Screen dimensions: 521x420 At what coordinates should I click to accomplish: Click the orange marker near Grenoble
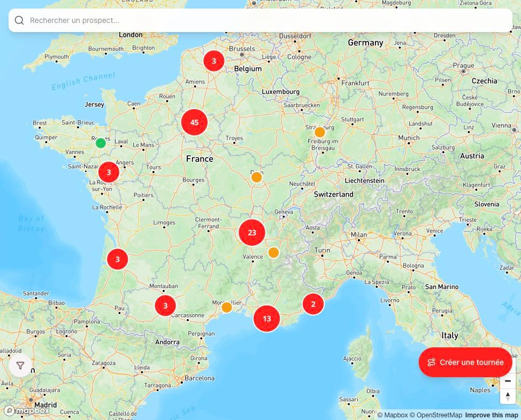coord(273,253)
